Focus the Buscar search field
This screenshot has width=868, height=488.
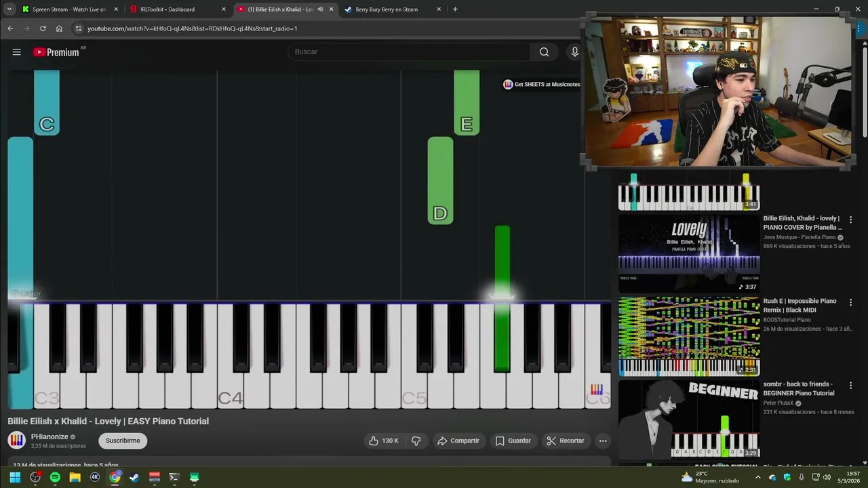(409, 52)
